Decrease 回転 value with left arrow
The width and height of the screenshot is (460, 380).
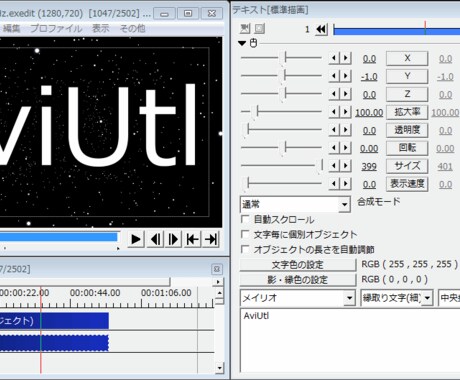pos(333,148)
